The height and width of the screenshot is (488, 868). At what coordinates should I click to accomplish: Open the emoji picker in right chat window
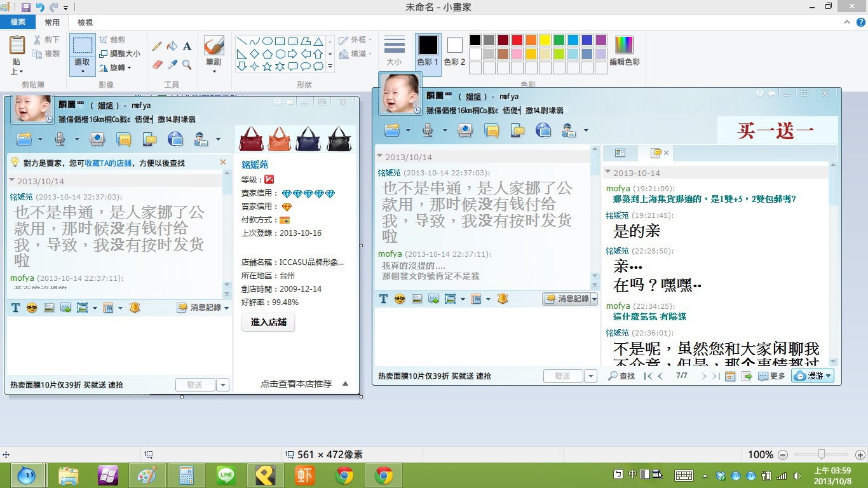pyautogui.click(x=400, y=299)
